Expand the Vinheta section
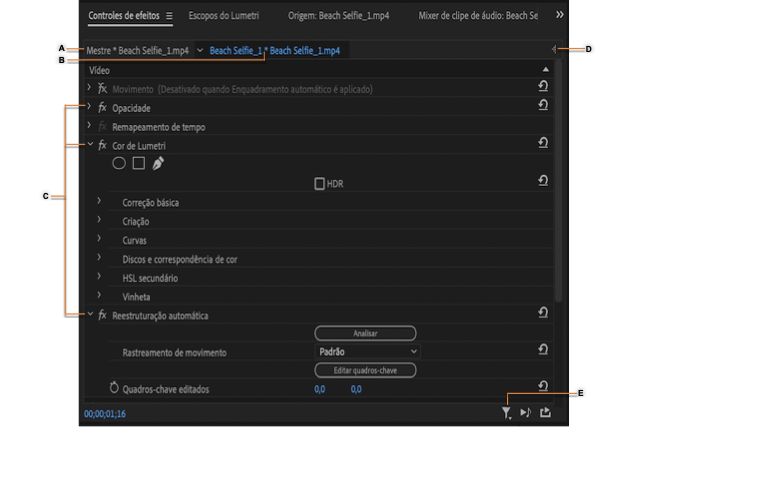760x499 pixels. point(99,295)
